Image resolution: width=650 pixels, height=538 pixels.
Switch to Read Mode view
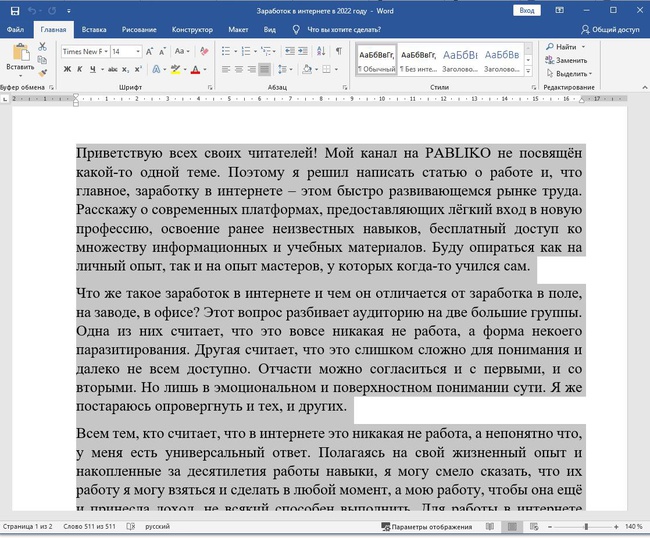point(490,526)
